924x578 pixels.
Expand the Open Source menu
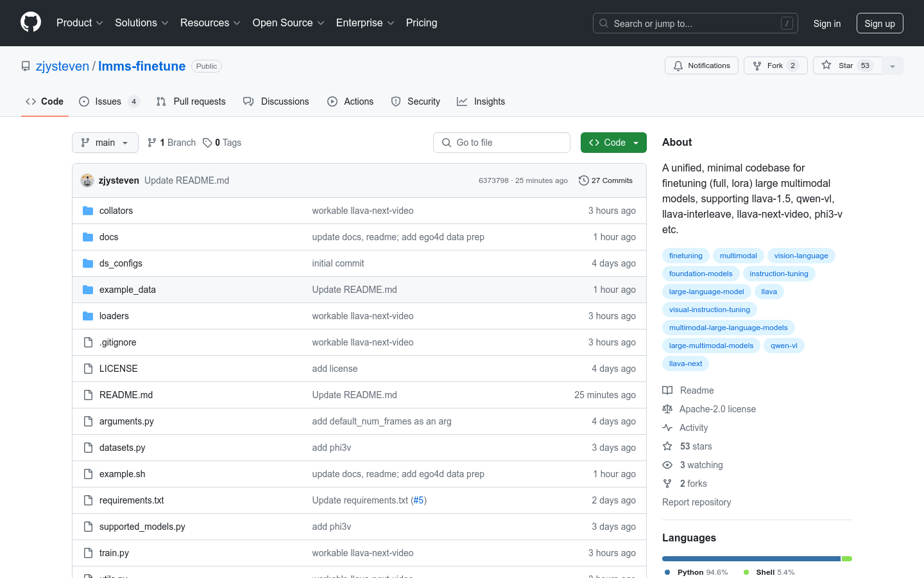coord(289,23)
